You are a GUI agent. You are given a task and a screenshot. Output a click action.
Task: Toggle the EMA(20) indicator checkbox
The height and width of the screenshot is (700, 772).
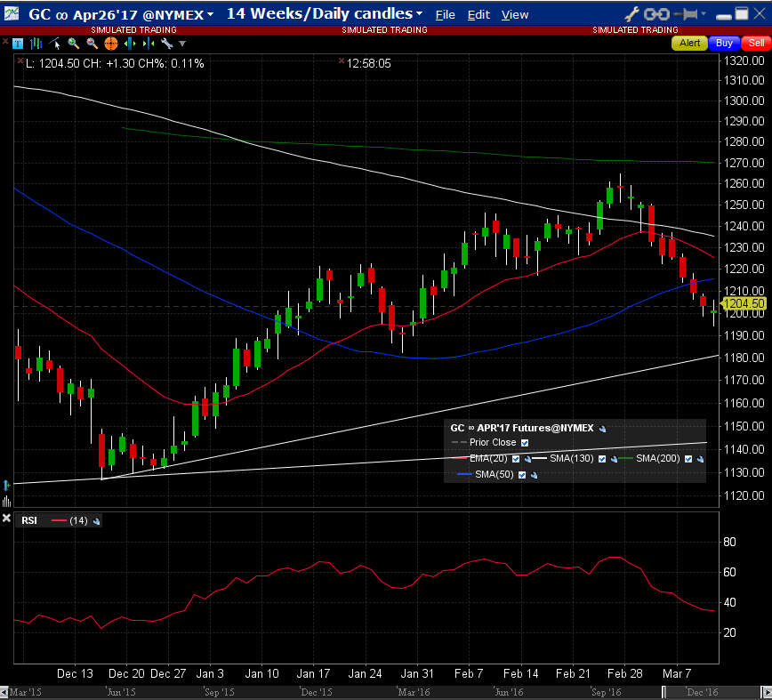tap(516, 459)
